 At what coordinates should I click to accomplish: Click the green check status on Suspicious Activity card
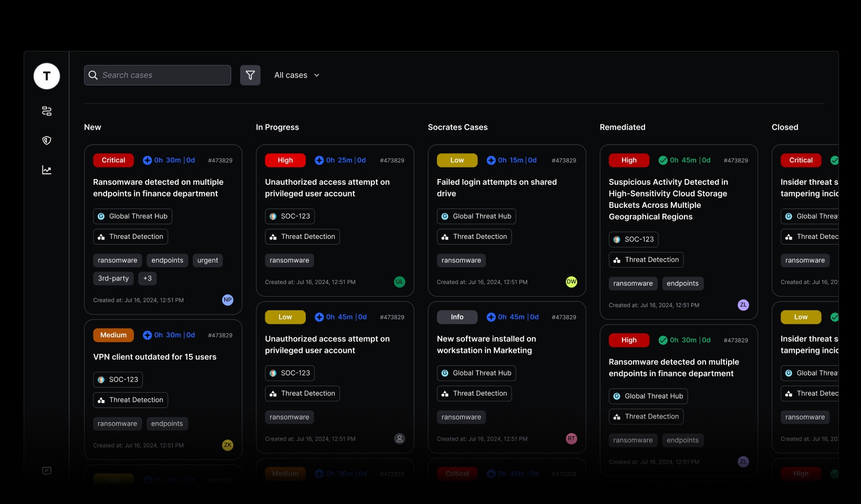pos(663,160)
